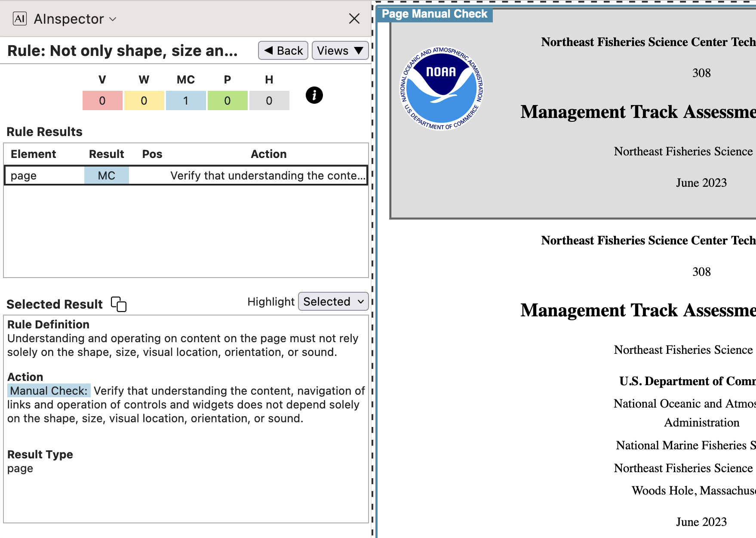Click the Action column header
This screenshot has width=756, height=538.
pos(268,154)
